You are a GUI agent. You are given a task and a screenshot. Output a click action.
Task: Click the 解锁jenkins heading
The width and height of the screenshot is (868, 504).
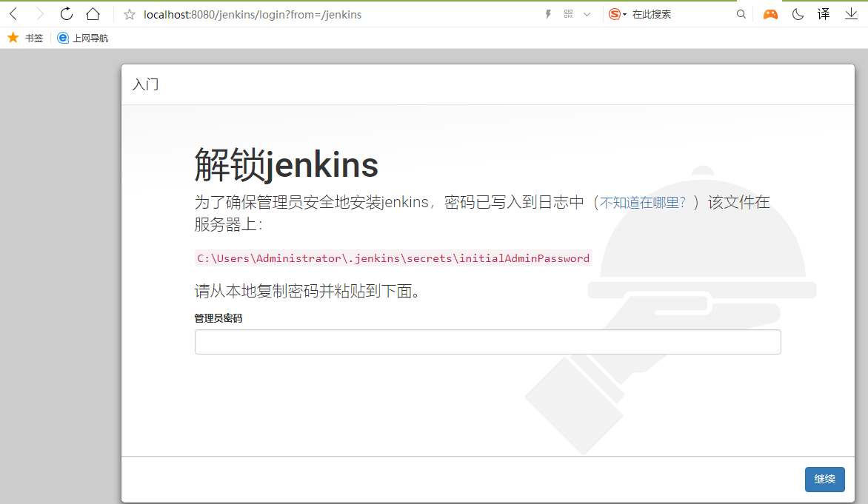click(286, 165)
